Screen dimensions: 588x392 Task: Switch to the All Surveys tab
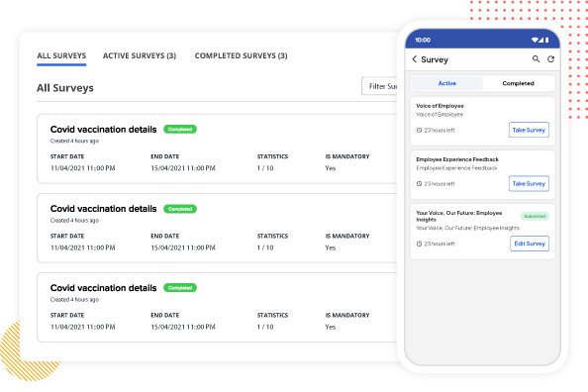point(61,55)
